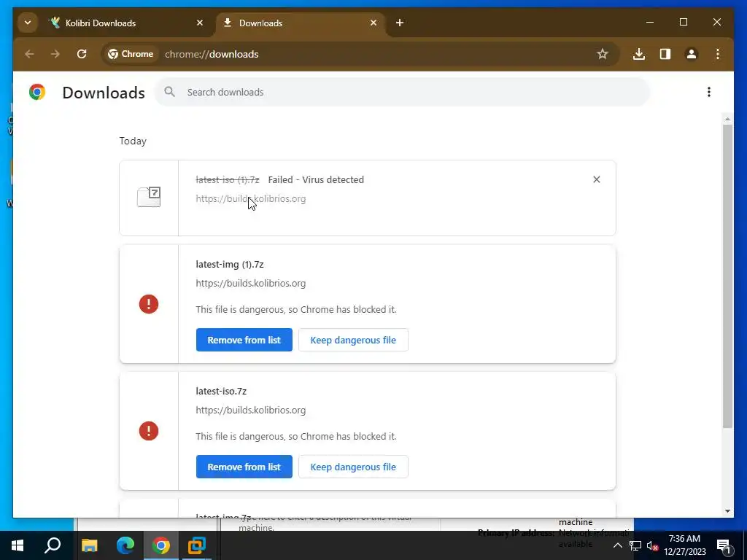The width and height of the screenshot is (747, 560).
Task: Click the Chrome logo beside Downloads
Action: click(x=36, y=92)
